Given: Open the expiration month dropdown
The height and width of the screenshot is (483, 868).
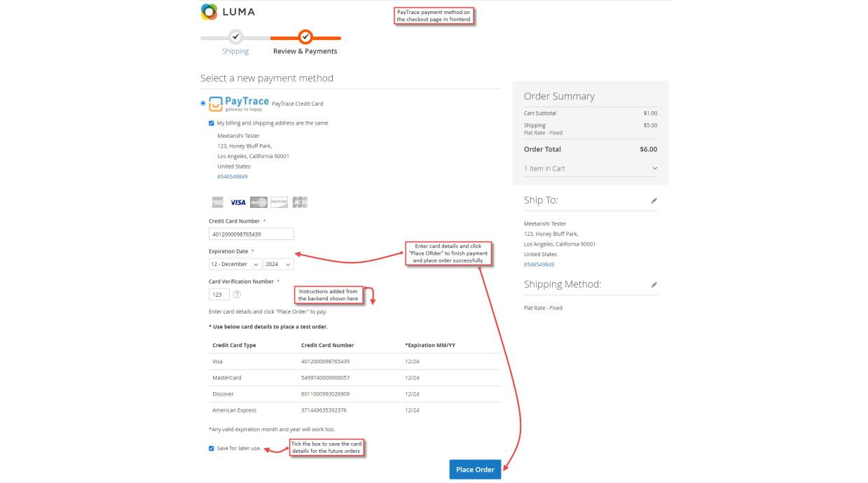Looking at the screenshot, I should click(235, 265).
